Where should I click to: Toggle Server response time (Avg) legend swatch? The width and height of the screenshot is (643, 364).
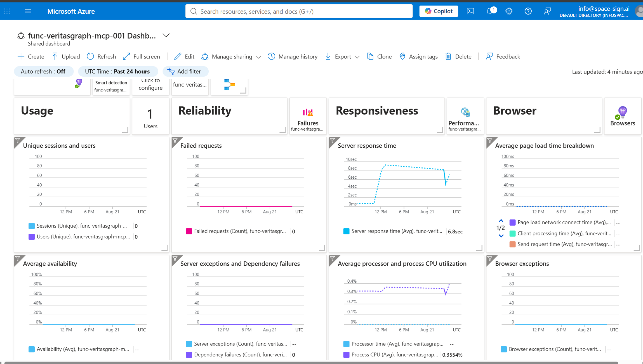[x=346, y=231]
